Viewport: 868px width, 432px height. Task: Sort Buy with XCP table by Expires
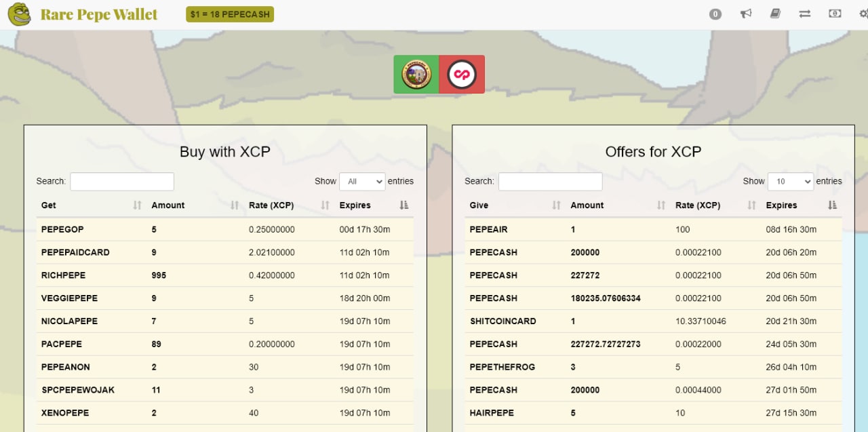pos(374,205)
